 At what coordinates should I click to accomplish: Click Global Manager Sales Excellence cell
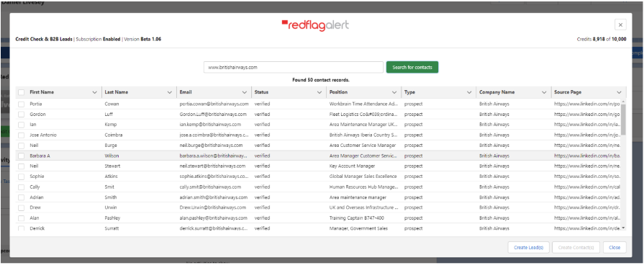coord(363,177)
